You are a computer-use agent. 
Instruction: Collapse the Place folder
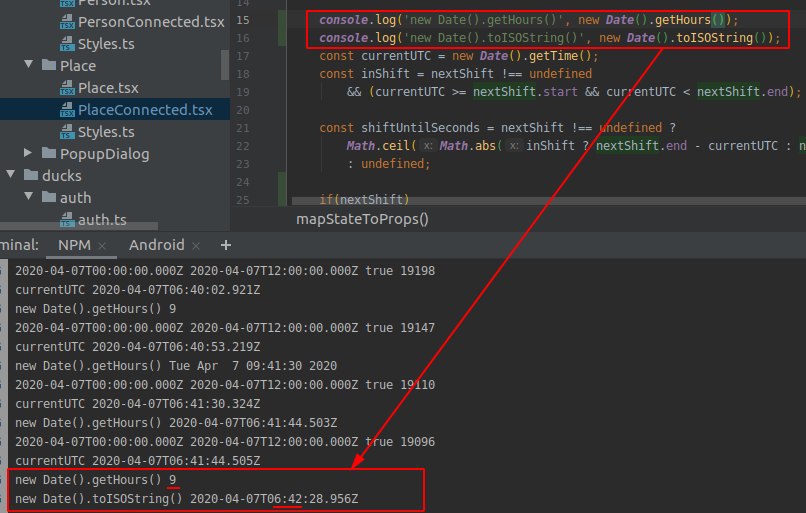click(29, 65)
